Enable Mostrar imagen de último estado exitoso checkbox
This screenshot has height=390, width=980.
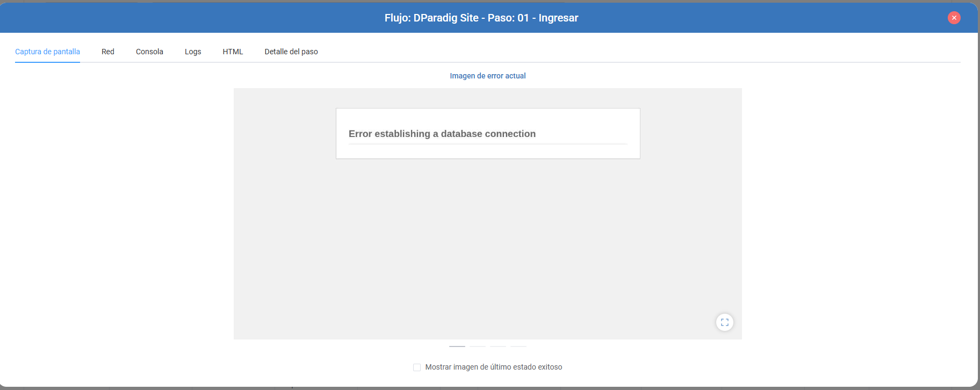click(417, 367)
